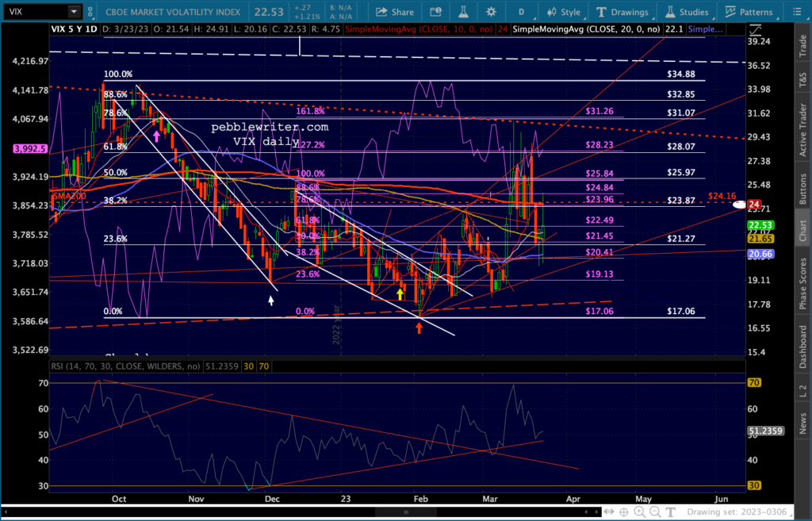Open the Patterns menu
Viewport: 812px width, 521px height.
click(745, 12)
